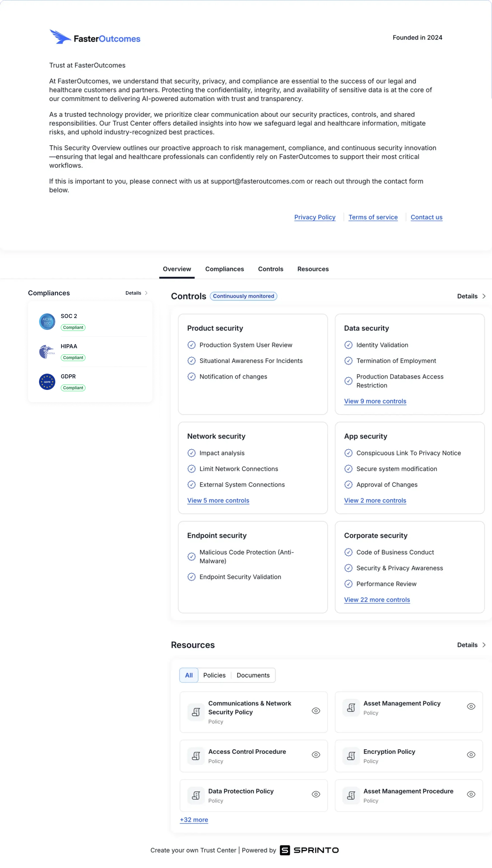492x868 pixels.
Task: Click eye icon for Asset Management Procedure
Action: coord(471,794)
